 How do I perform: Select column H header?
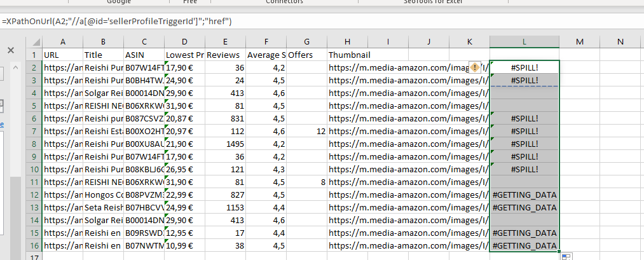[x=348, y=41]
